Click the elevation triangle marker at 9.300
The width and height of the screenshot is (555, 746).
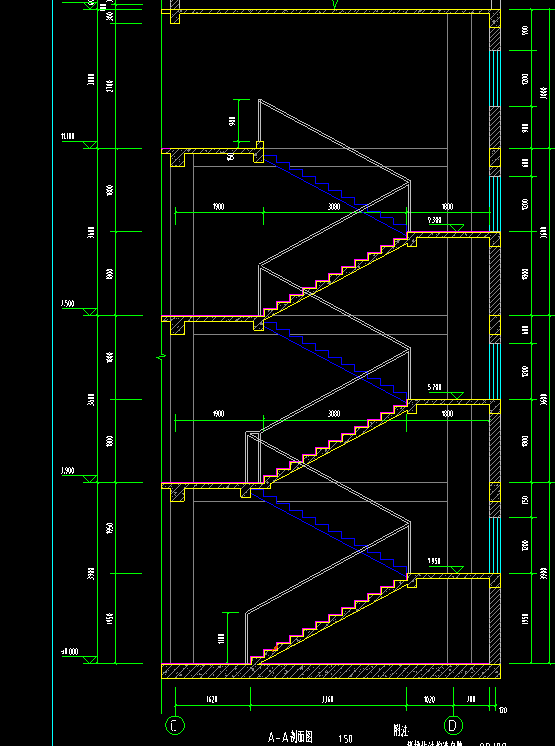pyautogui.click(x=457, y=228)
